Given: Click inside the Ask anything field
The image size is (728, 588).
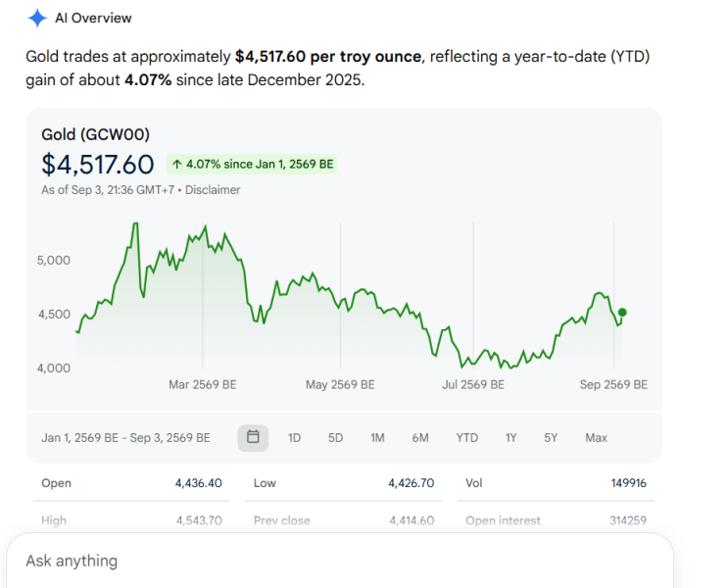Looking at the screenshot, I should click(x=340, y=562).
